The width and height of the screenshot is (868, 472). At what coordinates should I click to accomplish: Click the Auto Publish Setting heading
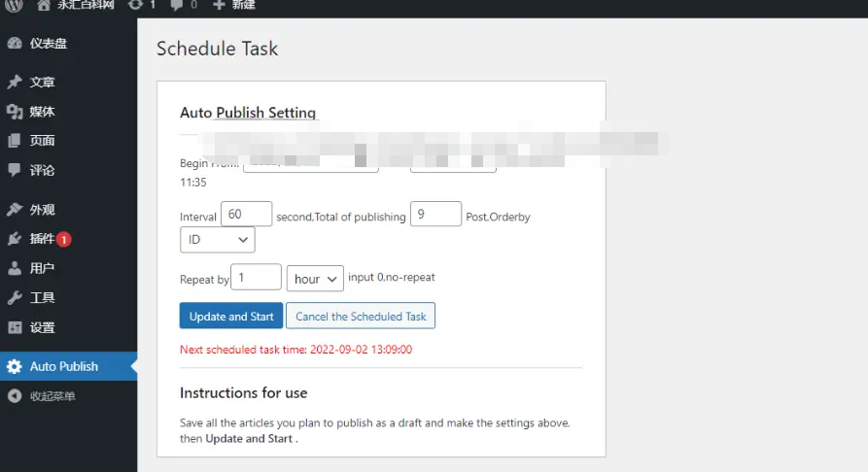tap(248, 113)
